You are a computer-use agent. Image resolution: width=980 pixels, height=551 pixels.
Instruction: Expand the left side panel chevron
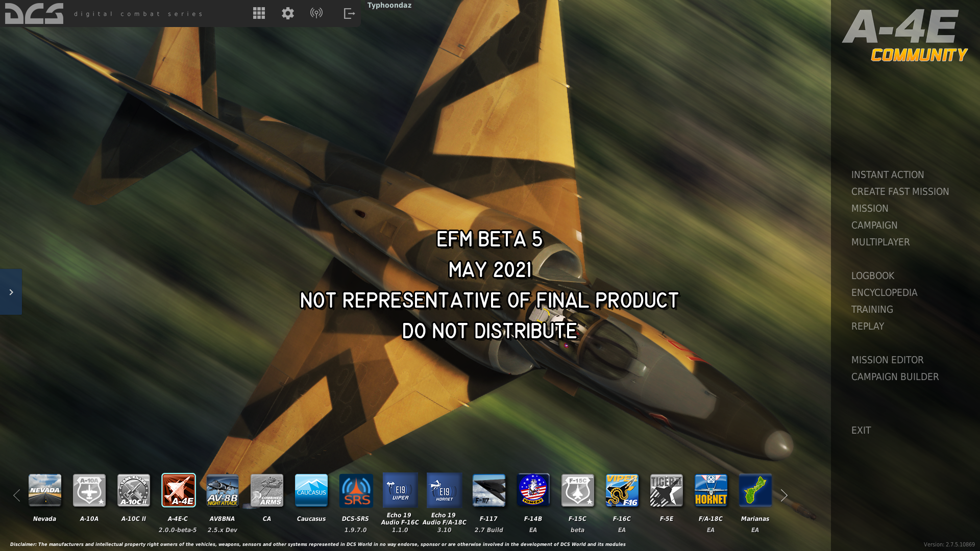click(x=11, y=292)
